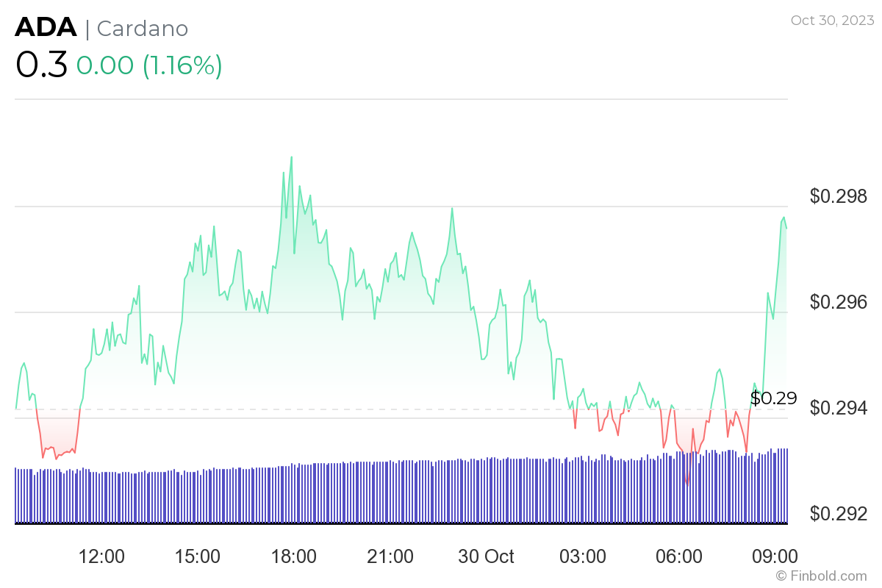The width and height of the screenshot is (882, 588).
Task: Select the 09:00 time axis marker
Action: click(775, 556)
